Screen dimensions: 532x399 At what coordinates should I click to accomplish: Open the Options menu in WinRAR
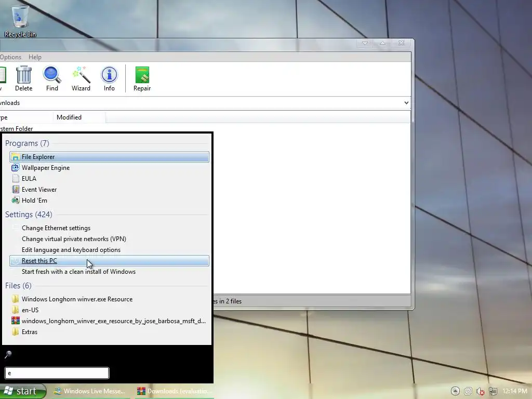(10, 57)
